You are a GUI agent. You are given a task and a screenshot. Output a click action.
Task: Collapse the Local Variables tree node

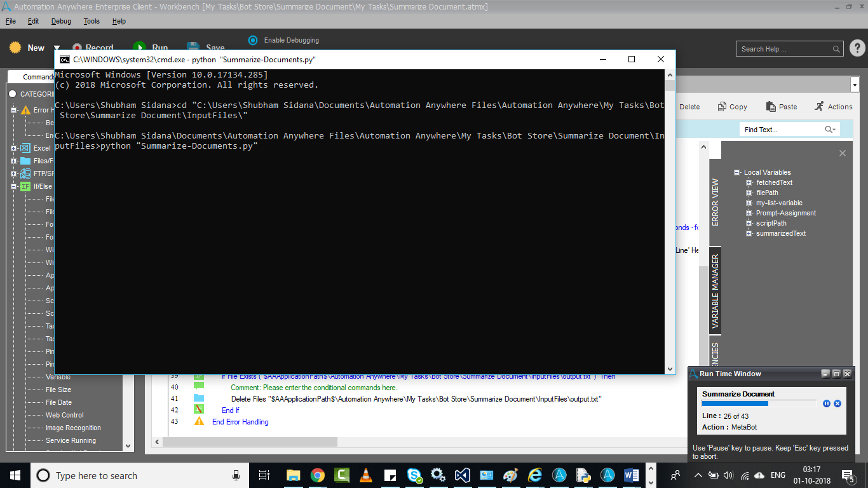(x=736, y=172)
